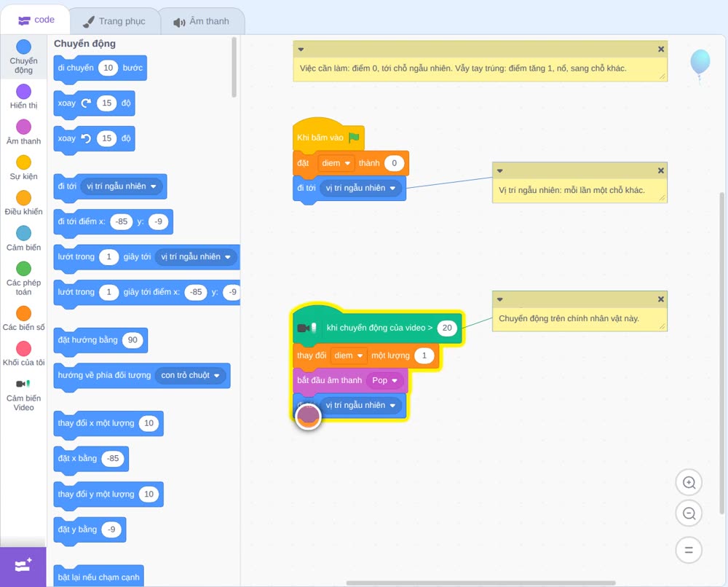Viewport: 728px width, 587px height.
Task: Select the Chuyển động category circle
Action: (x=24, y=47)
